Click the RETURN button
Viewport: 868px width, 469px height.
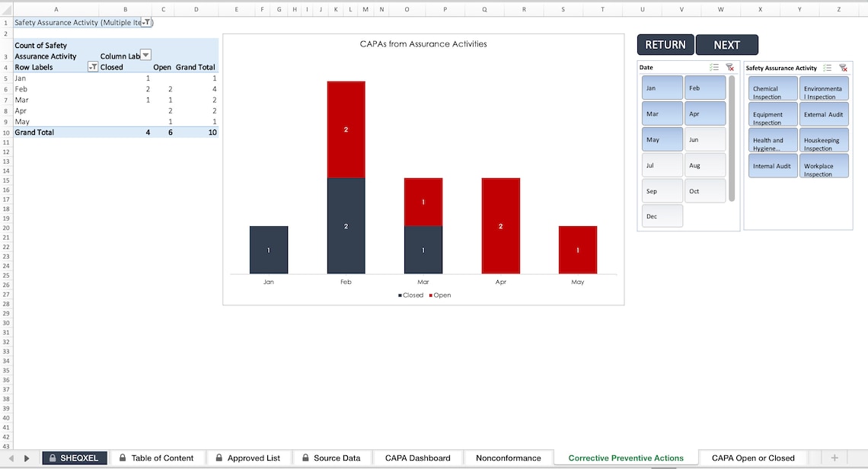click(x=665, y=44)
